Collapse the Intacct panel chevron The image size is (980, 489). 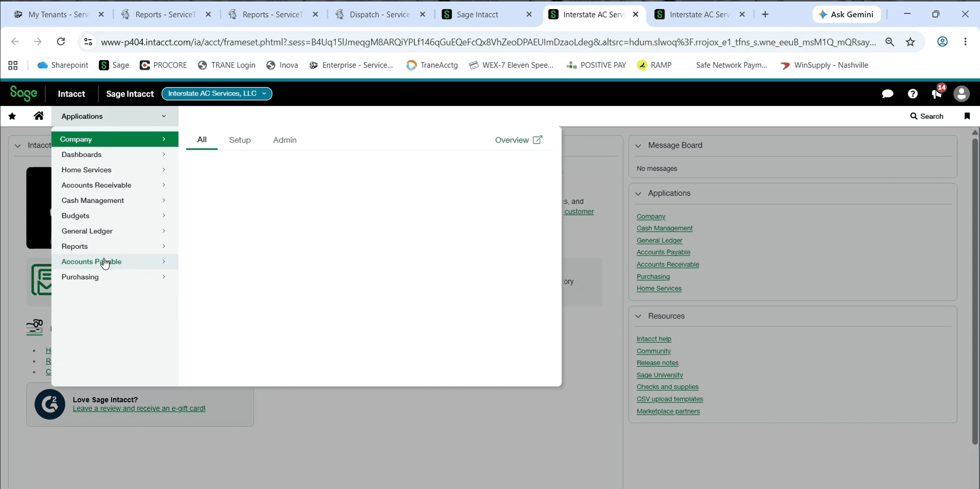(18, 146)
